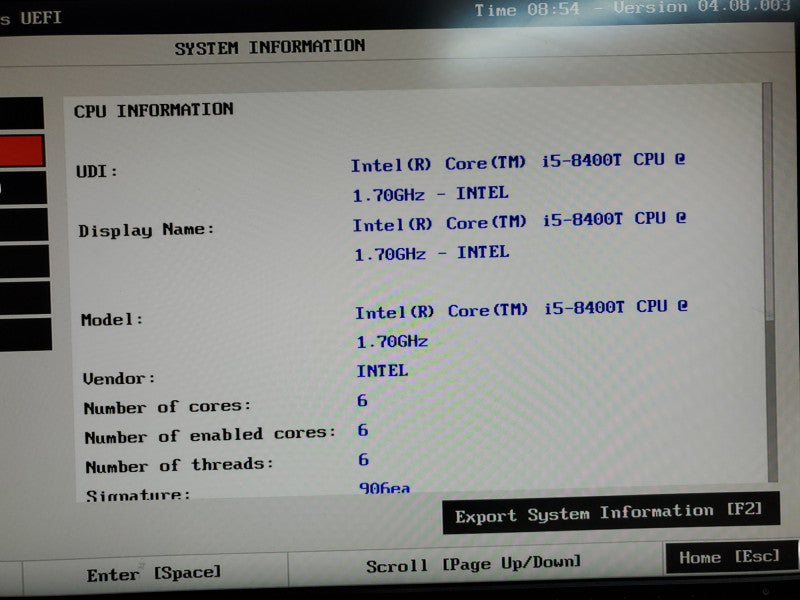Click the 1.70GHz value under Model
Viewport: 800px width, 600px height.
click(x=392, y=341)
